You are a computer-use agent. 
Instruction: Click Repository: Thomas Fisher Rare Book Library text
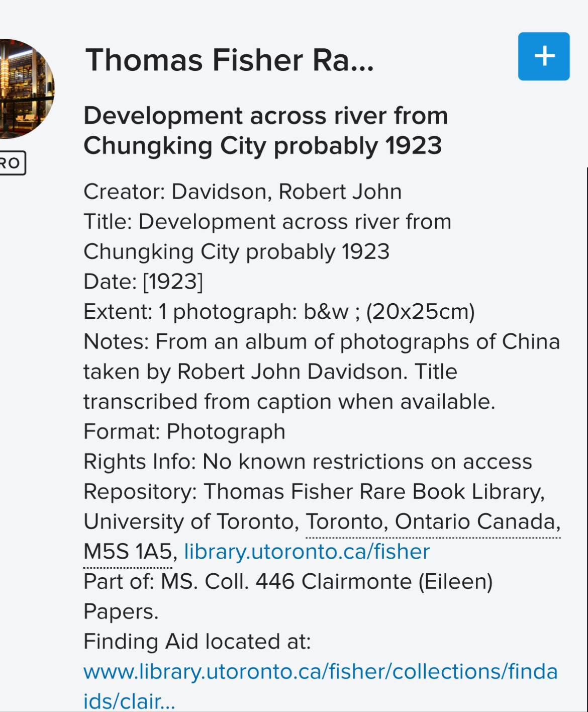coord(314,492)
